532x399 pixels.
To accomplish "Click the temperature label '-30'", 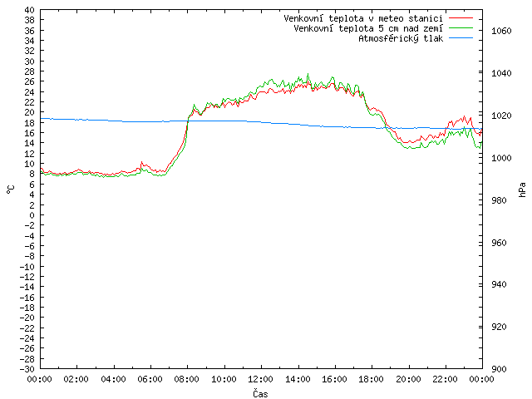I will pyautogui.click(x=27, y=369).
